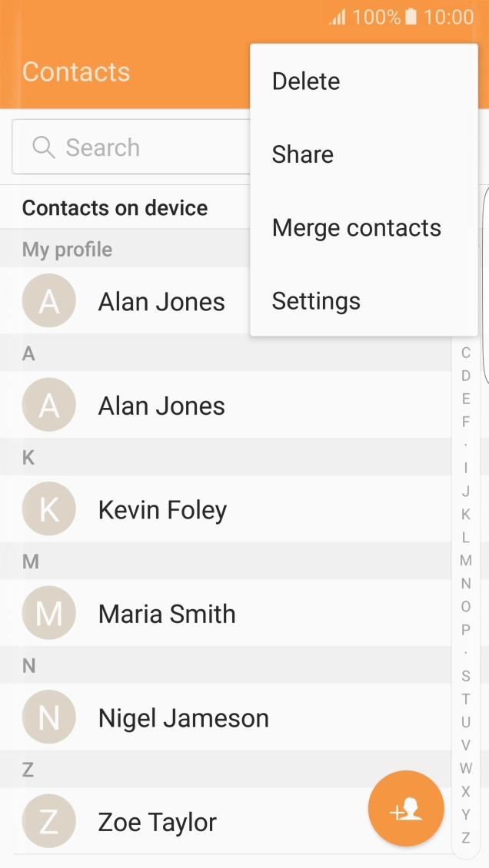The width and height of the screenshot is (489, 868).
Task: Jump to letter M in alphabet index
Action: 465,561
